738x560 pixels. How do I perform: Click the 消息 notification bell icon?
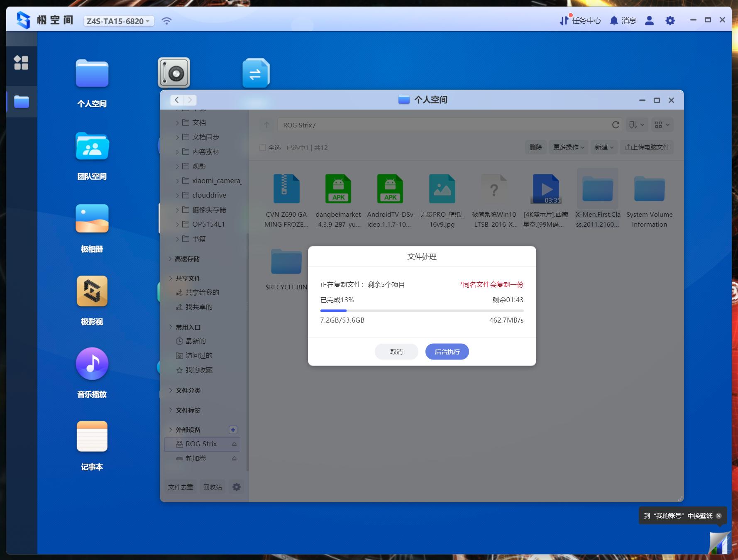click(x=614, y=20)
